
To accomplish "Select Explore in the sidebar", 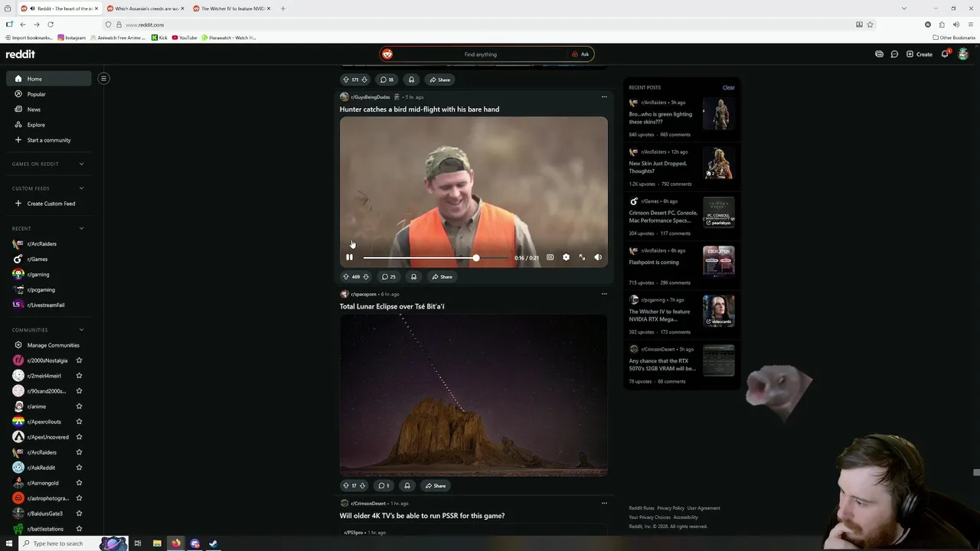I will (49, 125).
